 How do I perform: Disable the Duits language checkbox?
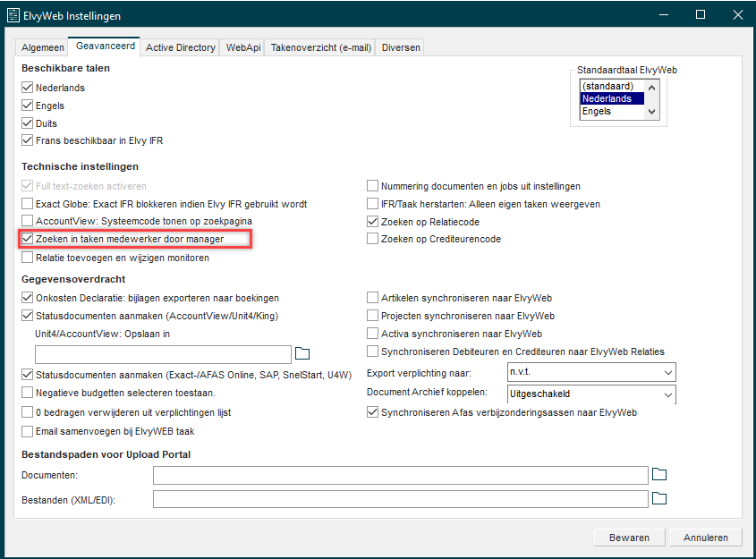coord(28,123)
